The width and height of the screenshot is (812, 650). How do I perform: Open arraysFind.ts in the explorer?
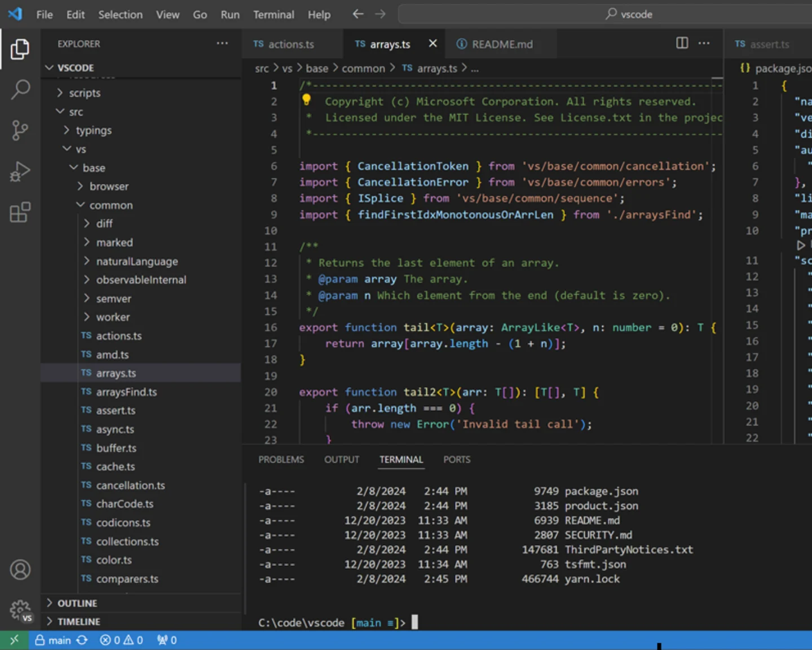click(x=141, y=392)
